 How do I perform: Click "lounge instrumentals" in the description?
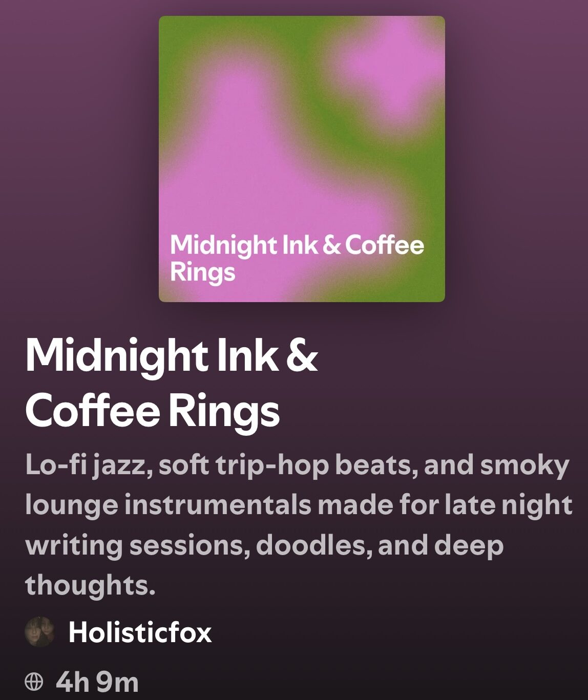click(x=167, y=505)
